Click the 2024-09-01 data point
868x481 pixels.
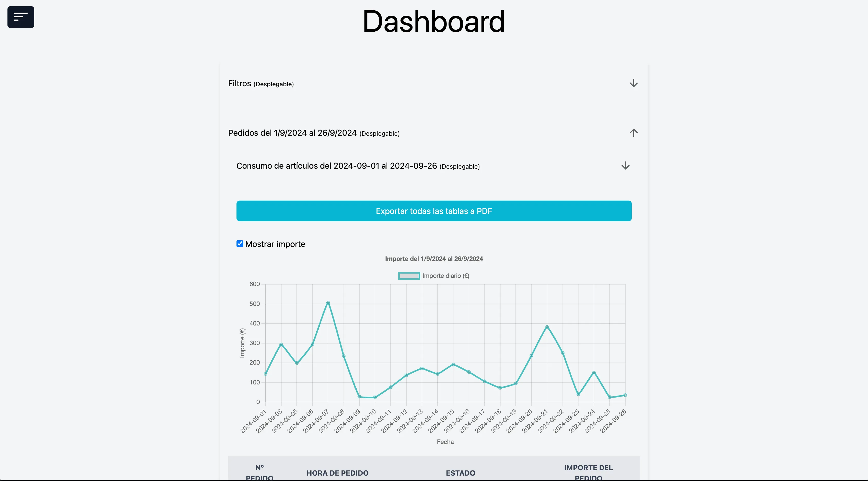(x=266, y=374)
